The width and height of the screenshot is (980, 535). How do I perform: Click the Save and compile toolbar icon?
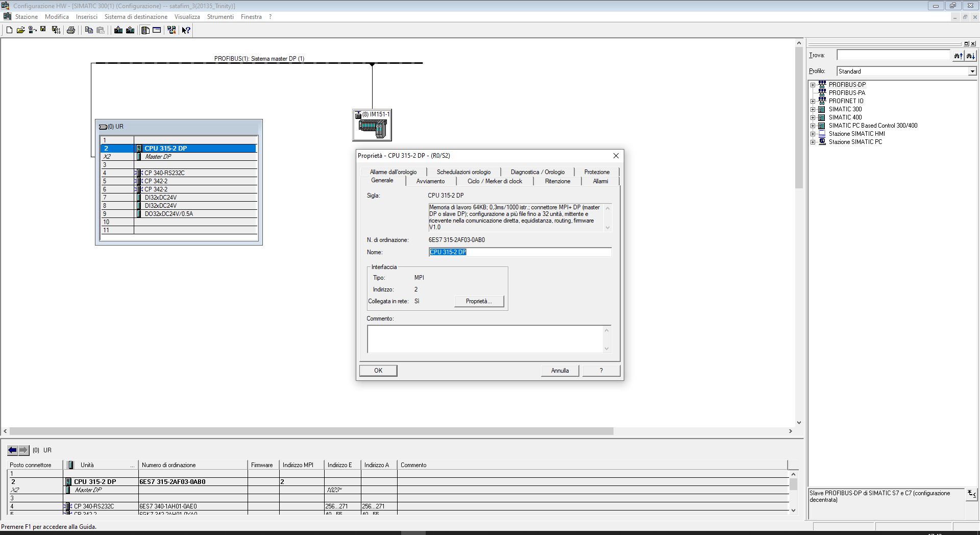coord(56,30)
